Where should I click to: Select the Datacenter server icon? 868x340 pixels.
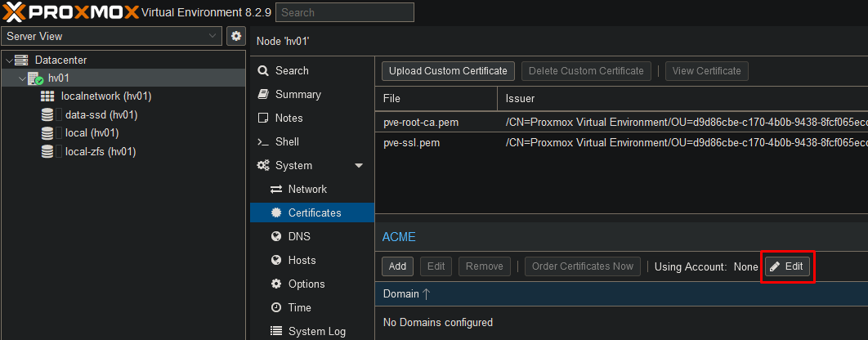coord(21,60)
